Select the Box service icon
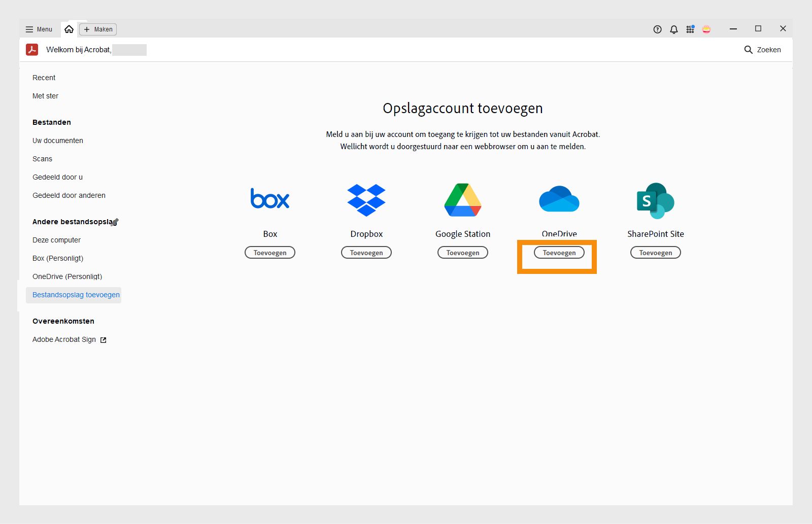Viewport: 812px width, 524px height. [x=270, y=199]
